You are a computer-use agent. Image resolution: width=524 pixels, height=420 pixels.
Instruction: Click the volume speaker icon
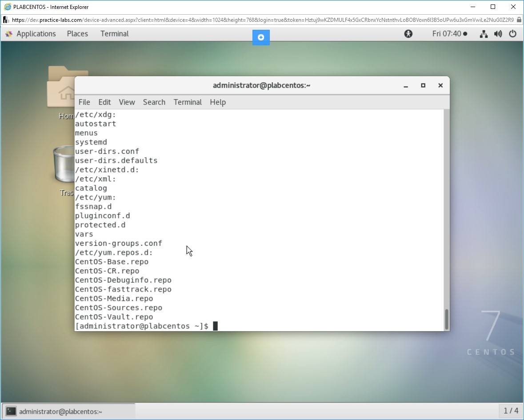pyautogui.click(x=498, y=34)
